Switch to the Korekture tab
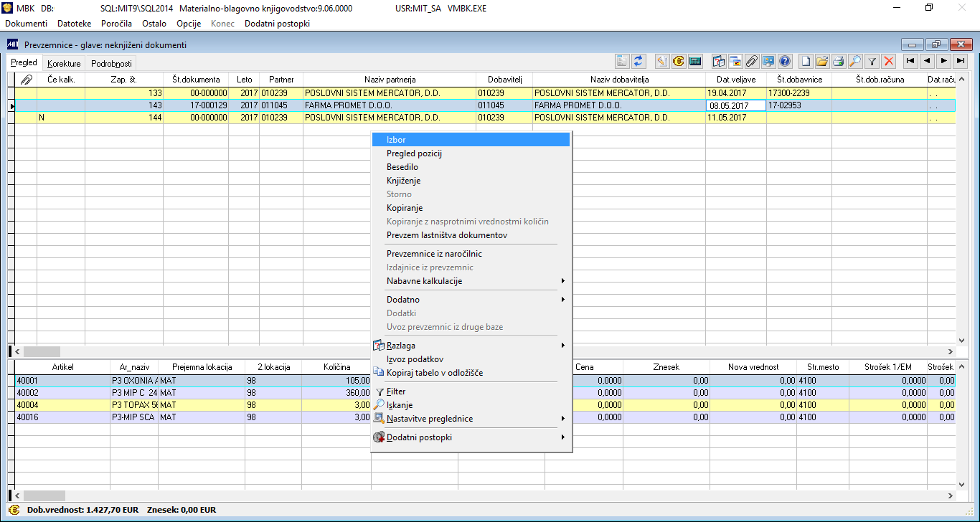The image size is (980, 522). [64, 64]
